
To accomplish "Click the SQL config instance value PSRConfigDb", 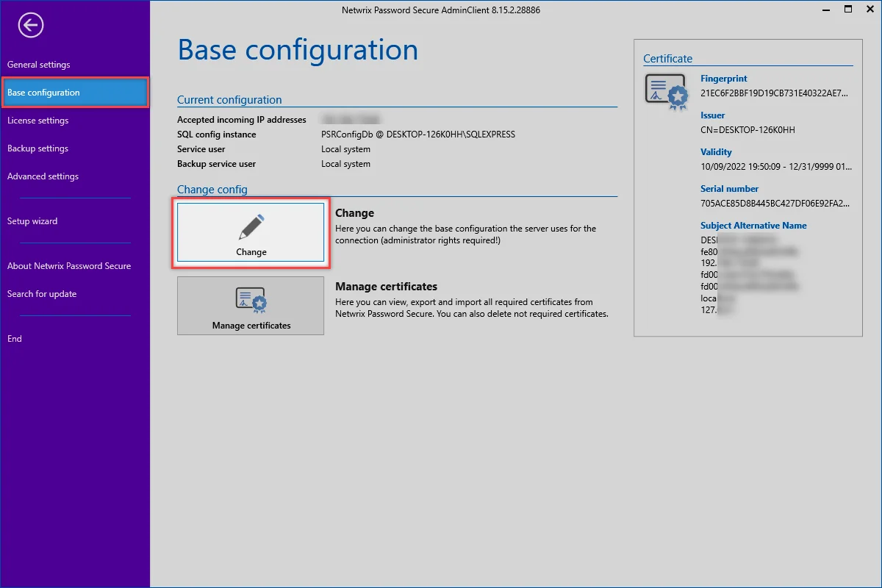I will (418, 135).
